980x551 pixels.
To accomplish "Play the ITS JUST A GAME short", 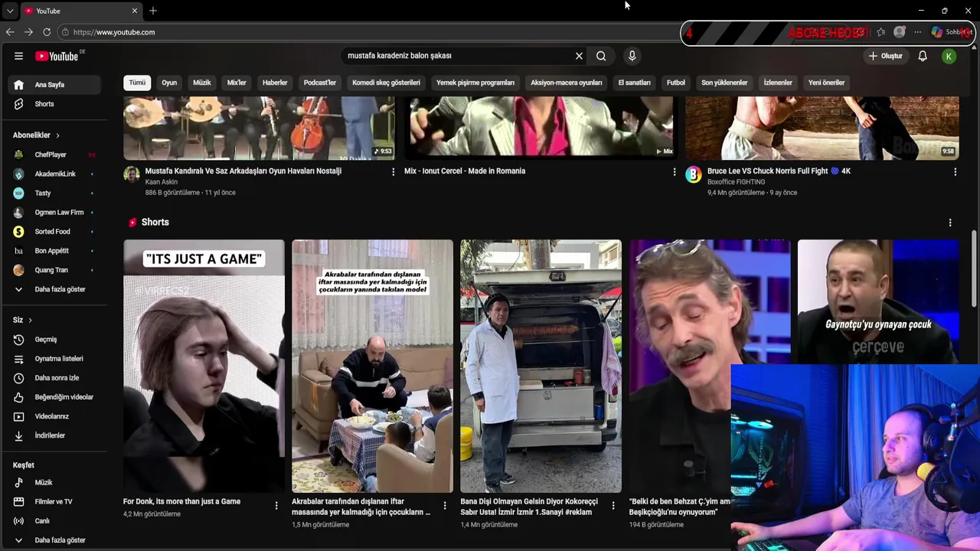I will (x=204, y=366).
